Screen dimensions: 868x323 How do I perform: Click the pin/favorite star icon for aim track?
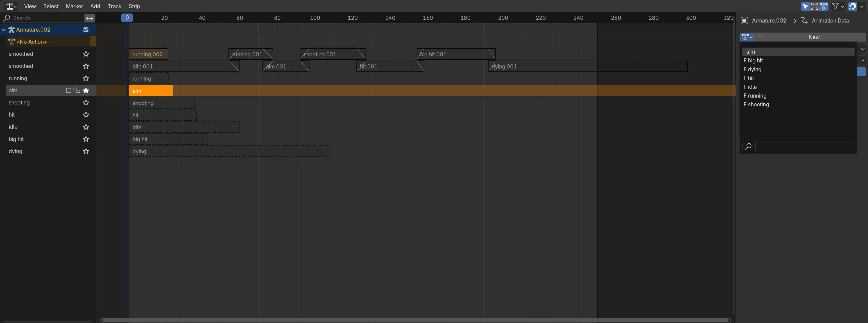pos(86,90)
